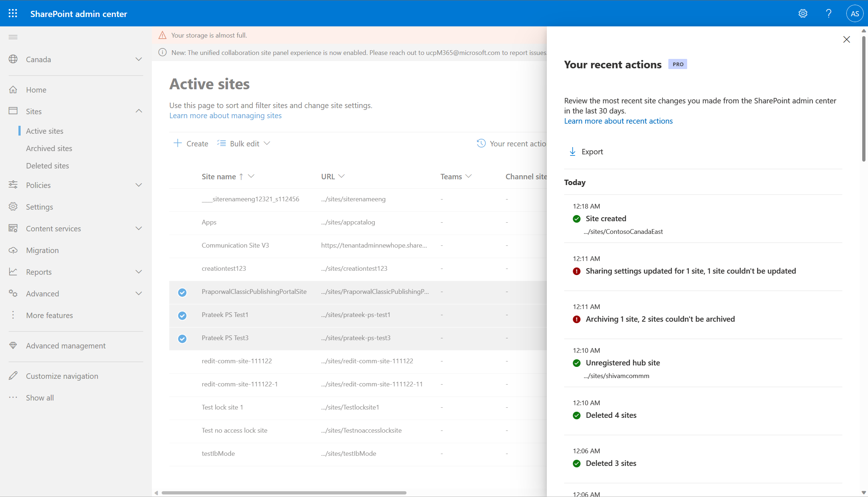Click the Policies expand/collapse icon

pyautogui.click(x=138, y=185)
